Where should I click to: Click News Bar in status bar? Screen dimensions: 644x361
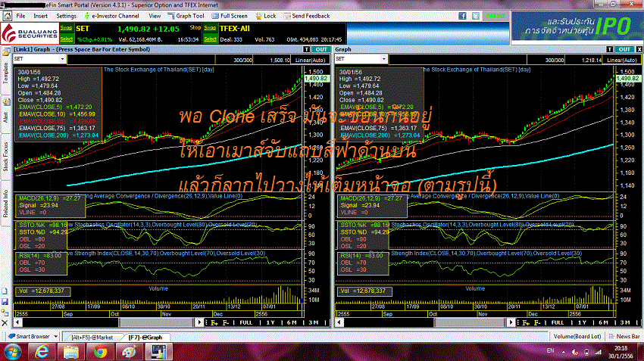[x=624, y=336]
